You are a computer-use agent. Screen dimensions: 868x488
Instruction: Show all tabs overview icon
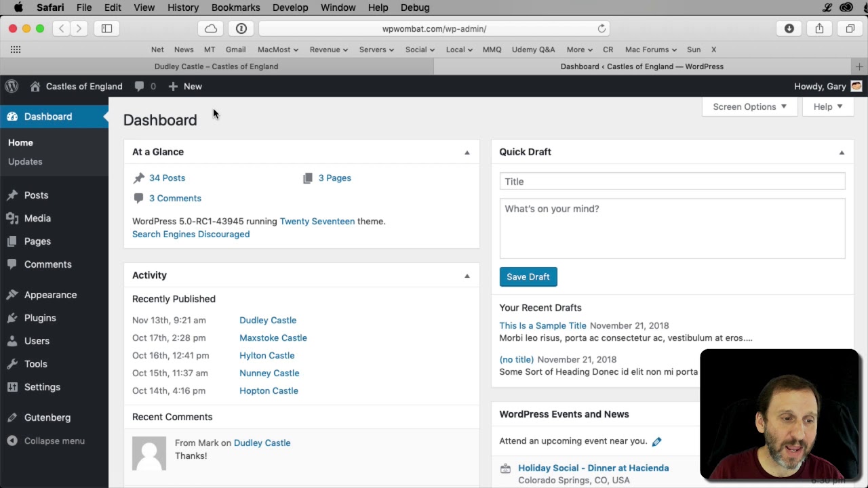tap(850, 28)
